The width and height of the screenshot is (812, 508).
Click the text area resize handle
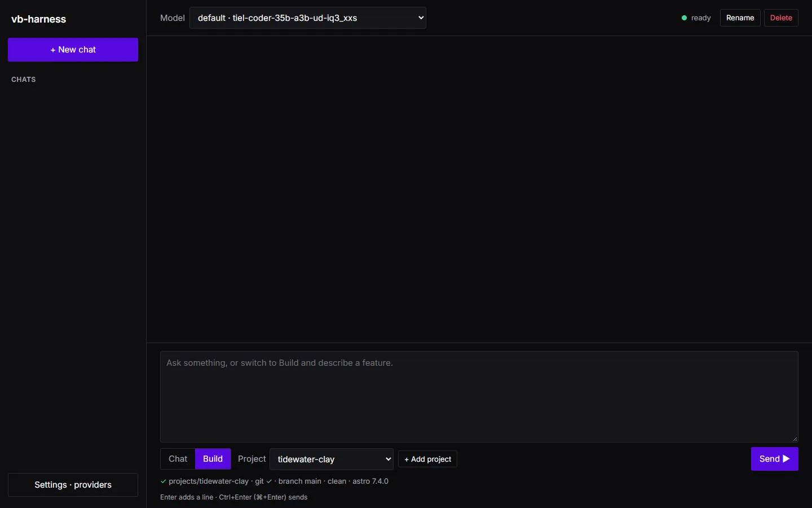(x=795, y=439)
